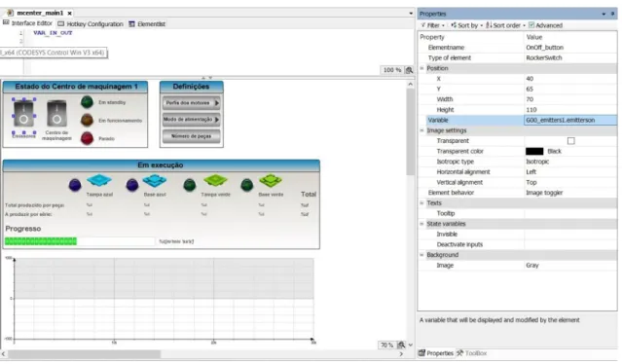
Task: Click the black Transparent color swatch
Action: pos(534,151)
